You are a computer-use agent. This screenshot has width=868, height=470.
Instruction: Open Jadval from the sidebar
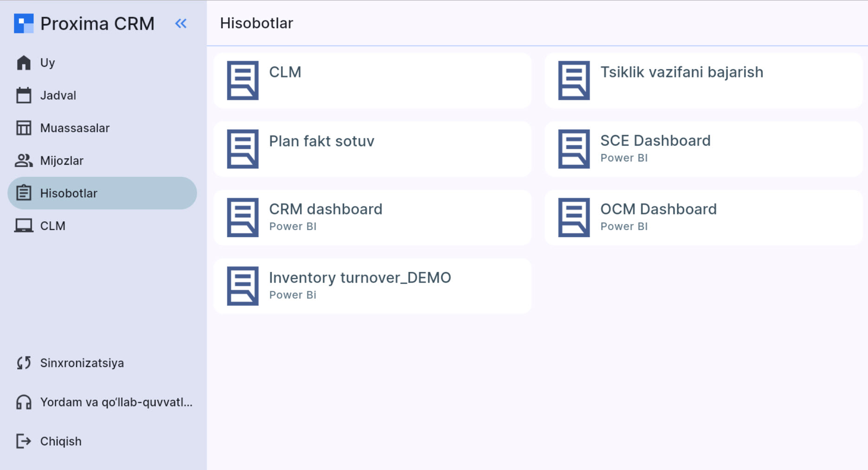point(58,95)
